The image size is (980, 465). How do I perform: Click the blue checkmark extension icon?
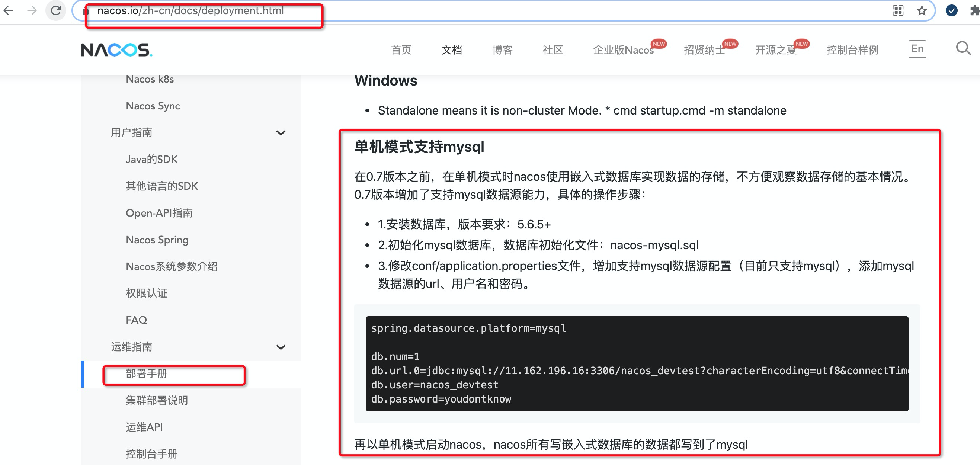point(951,11)
